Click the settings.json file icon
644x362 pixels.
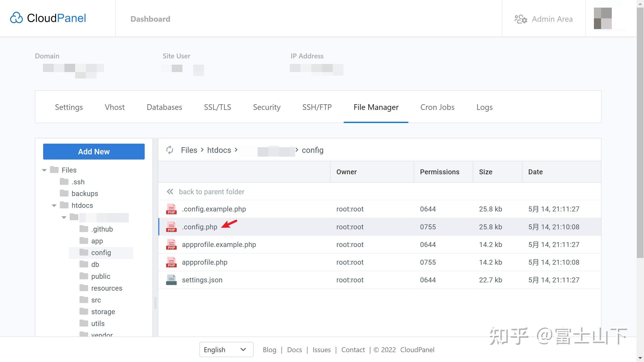tap(171, 280)
